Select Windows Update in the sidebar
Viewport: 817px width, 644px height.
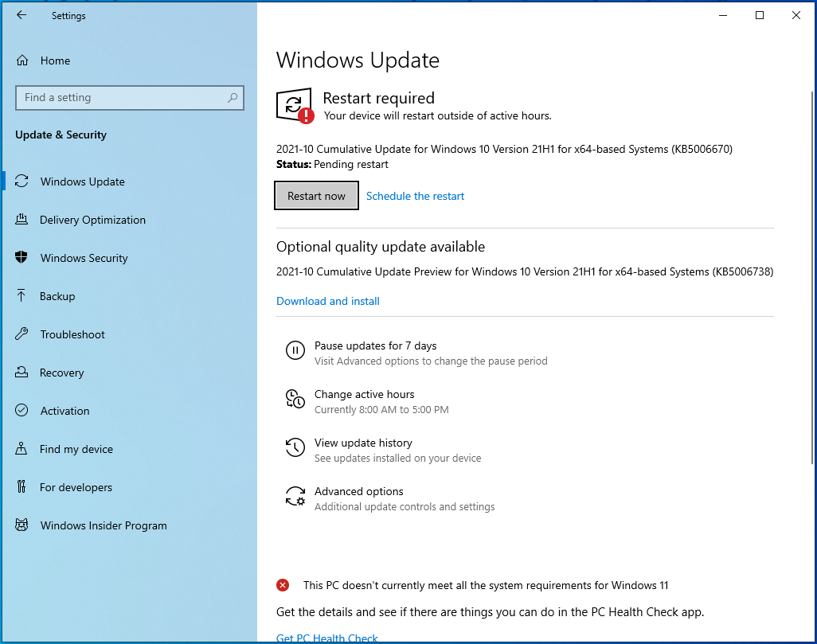click(x=82, y=181)
